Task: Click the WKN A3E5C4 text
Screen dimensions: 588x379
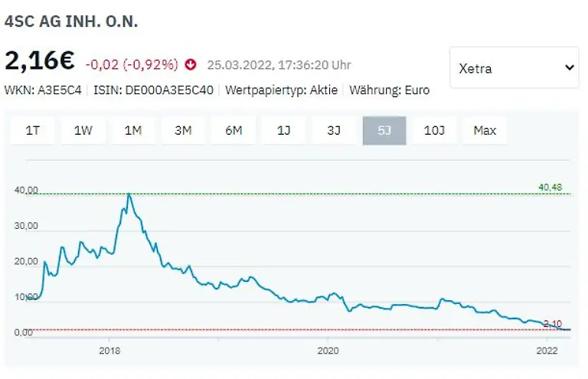Action: point(43,90)
